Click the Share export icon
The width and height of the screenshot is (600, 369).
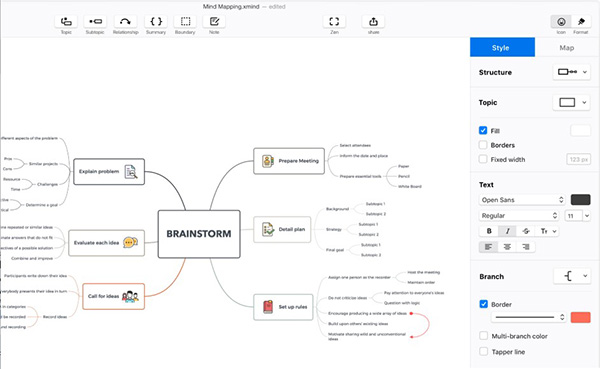click(373, 21)
